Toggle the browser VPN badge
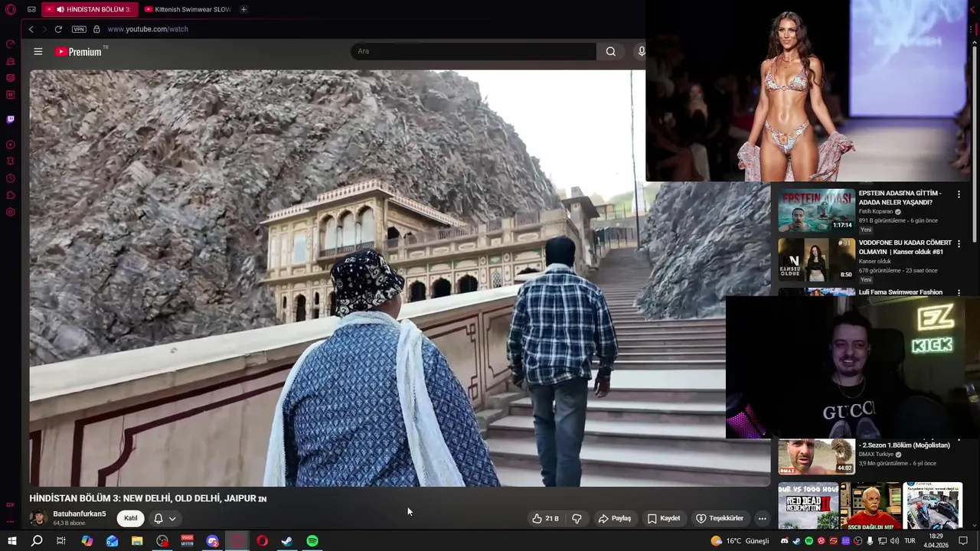Viewport: 980px width, 551px height. point(79,29)
